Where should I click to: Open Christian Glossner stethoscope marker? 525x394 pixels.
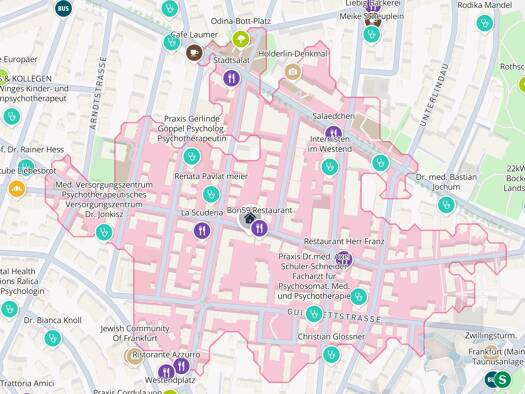pos(332,354)
